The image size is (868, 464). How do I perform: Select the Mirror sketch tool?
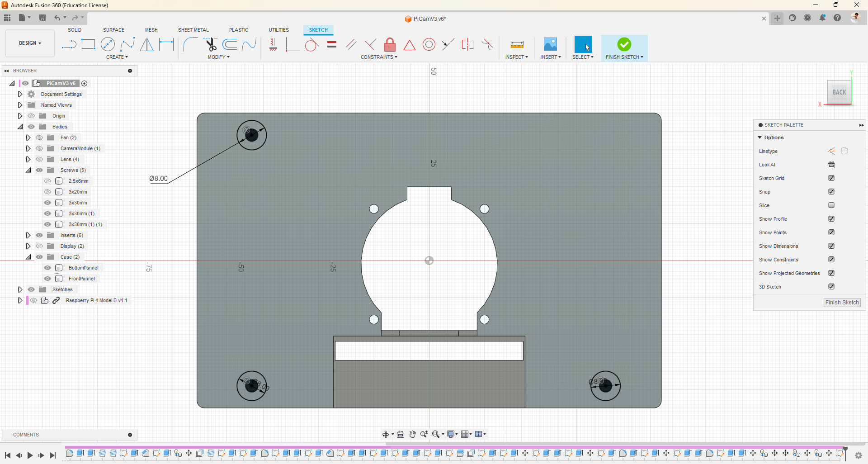coord(146,44)
